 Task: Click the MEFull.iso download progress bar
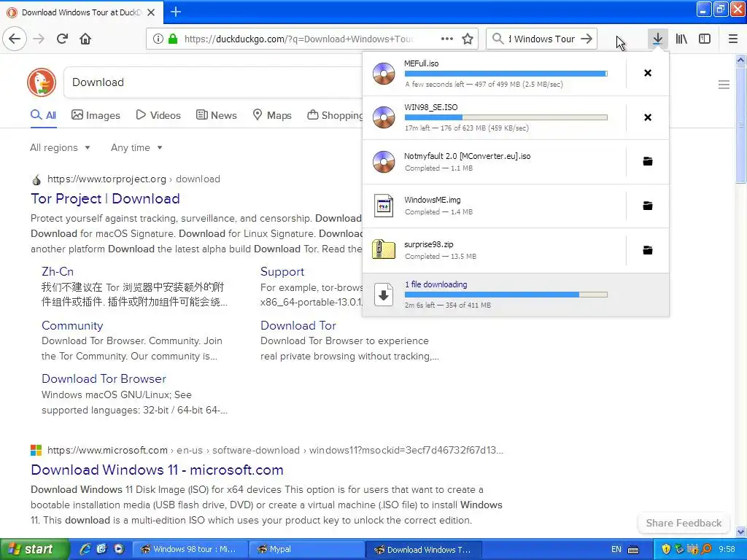(506, 74)
